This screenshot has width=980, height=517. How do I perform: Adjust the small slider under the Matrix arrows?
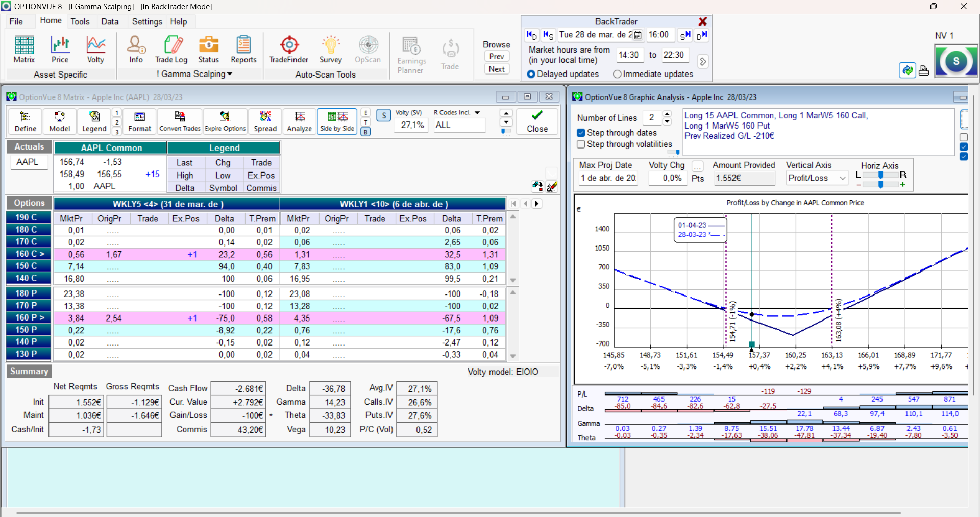pos(506,131)
